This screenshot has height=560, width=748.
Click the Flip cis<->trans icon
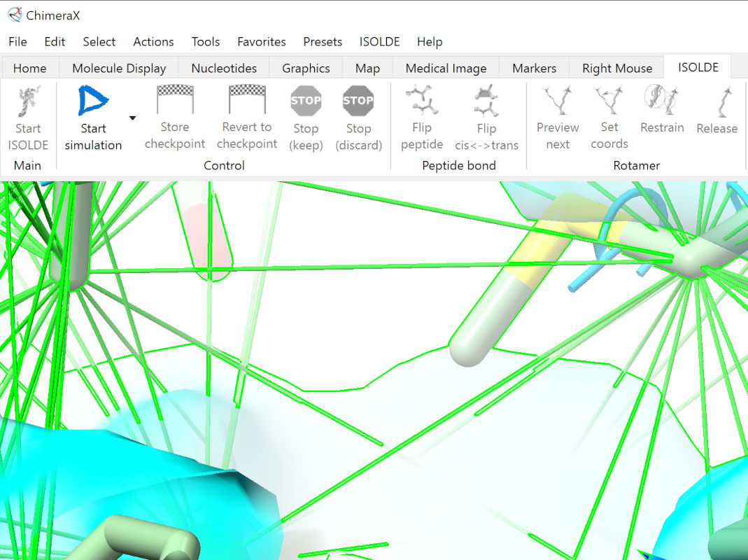point(486,101)
